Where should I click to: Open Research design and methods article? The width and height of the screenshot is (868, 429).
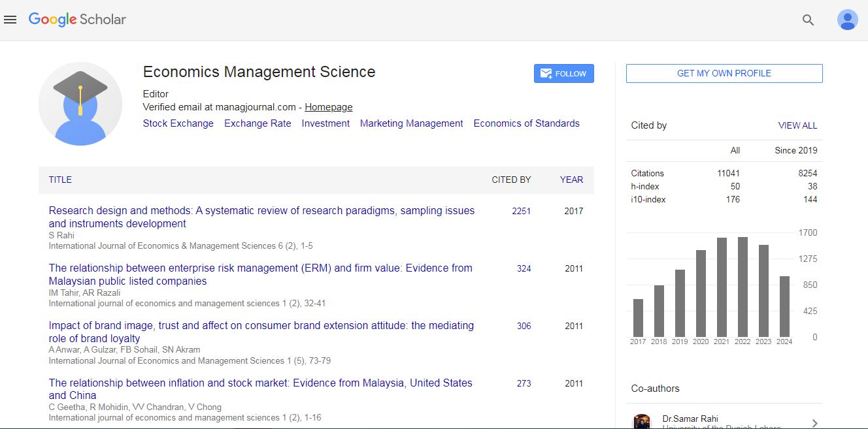point(261,217)
